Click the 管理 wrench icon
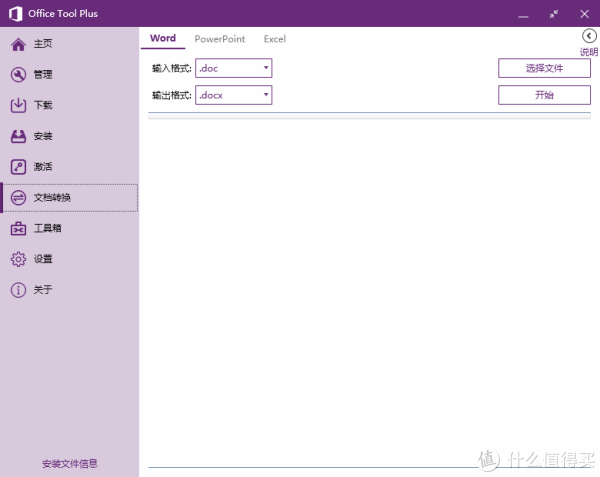 (x=18, y=75)
